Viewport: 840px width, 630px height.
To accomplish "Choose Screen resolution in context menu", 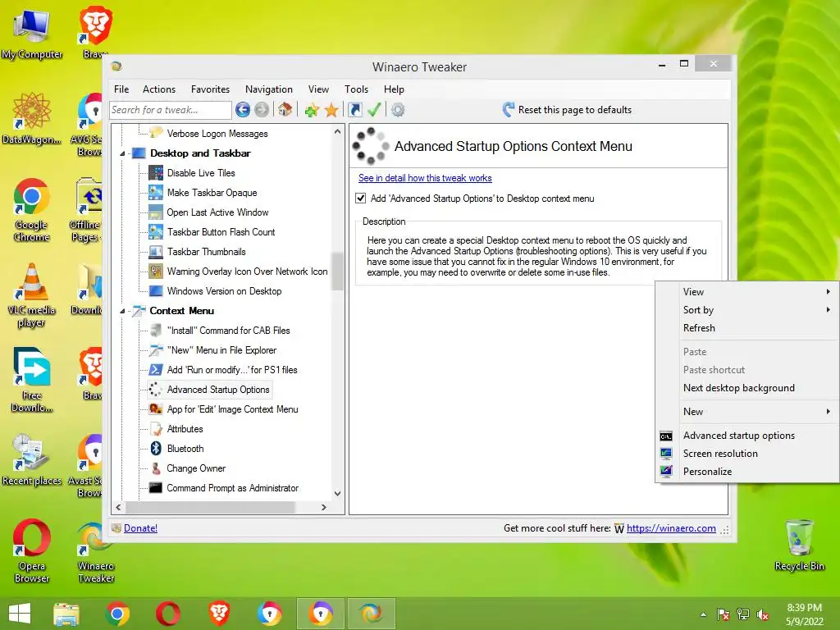I will (x=747, y=453).
